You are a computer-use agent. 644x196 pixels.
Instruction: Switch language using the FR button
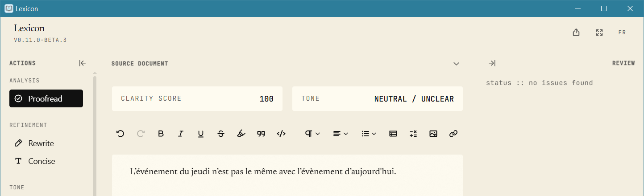622,33
